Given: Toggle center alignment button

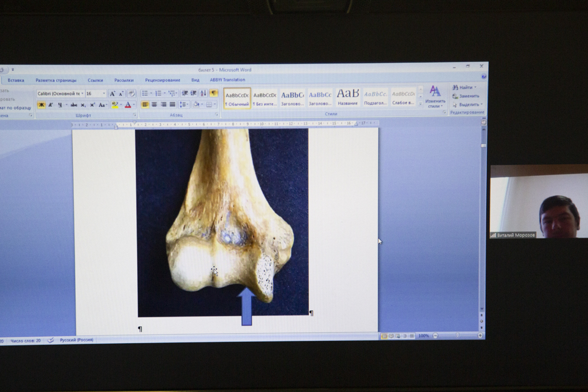Looking at the screenshot, I should coord(154,104).
